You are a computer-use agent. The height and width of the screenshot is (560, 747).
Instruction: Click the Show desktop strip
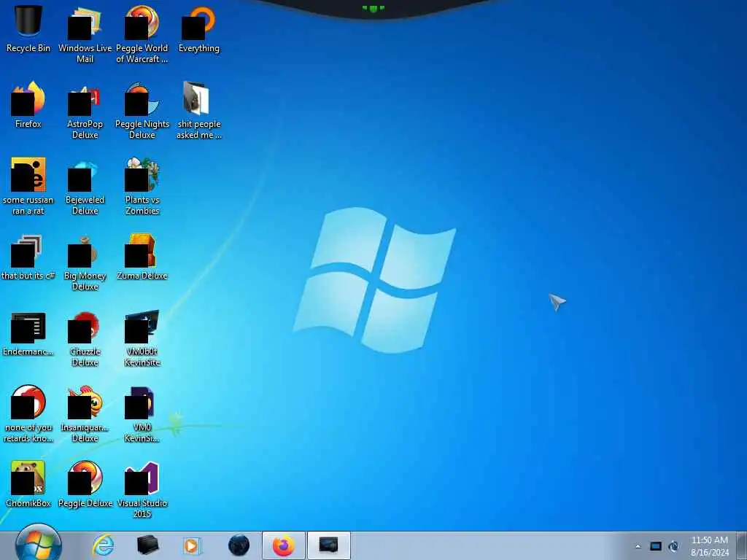coord(741,545)
